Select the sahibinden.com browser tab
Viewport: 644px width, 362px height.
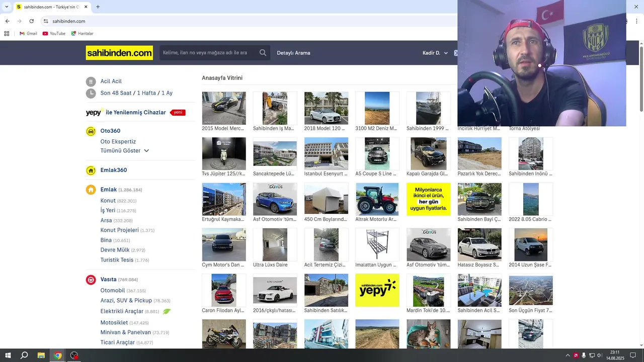[52, 7]
